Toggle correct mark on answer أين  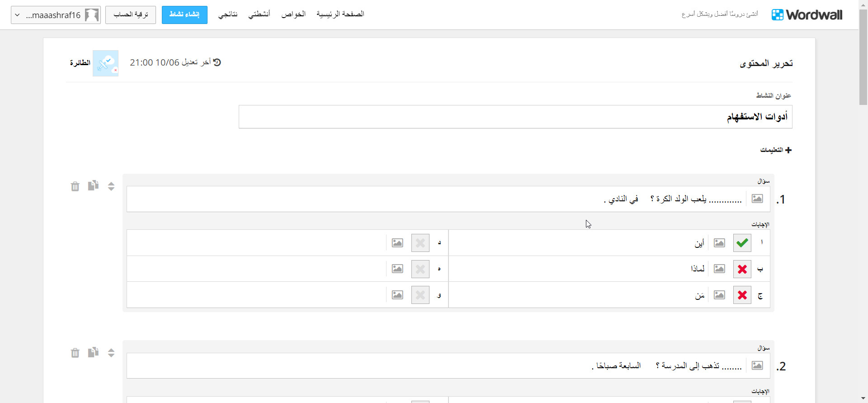[x=742, y=243]
